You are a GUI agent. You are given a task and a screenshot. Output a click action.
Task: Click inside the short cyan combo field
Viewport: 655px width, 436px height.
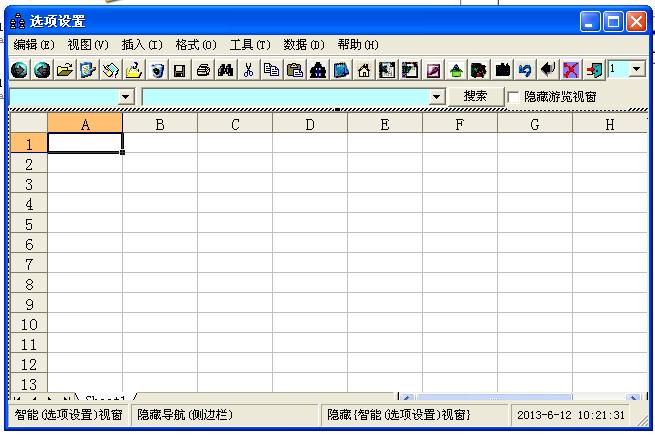(x=64, y=97)
